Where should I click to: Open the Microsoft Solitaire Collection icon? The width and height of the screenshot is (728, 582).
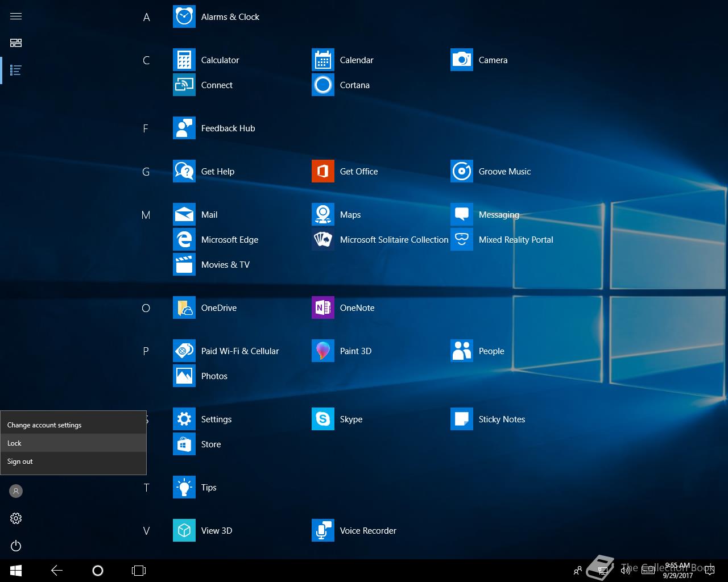point(323,239)
